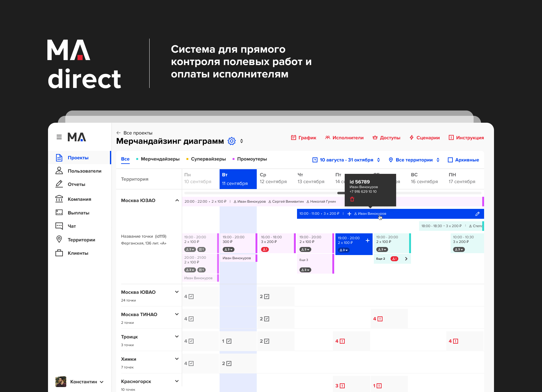This screenshot has height=392, width=542.
Task: Click Wednesday checked count in Москва ЮВАО row
Action: [x=264, y=297]
